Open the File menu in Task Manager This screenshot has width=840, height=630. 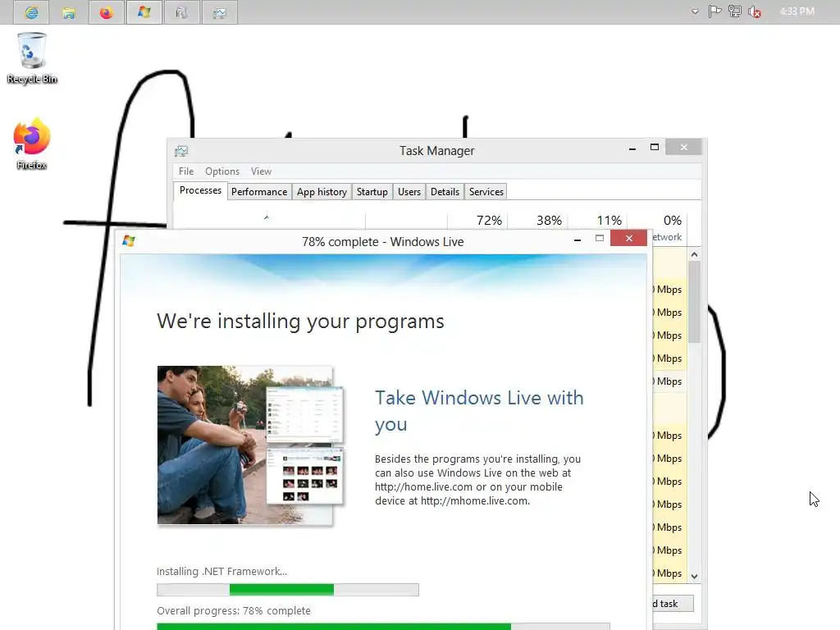coord(186,171)
